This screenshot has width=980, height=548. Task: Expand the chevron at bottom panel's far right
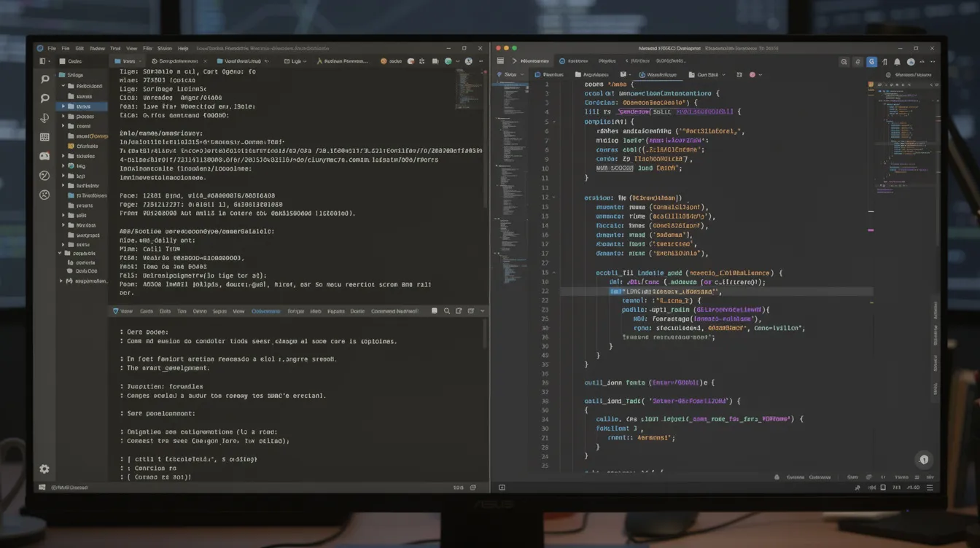[482, 311]
